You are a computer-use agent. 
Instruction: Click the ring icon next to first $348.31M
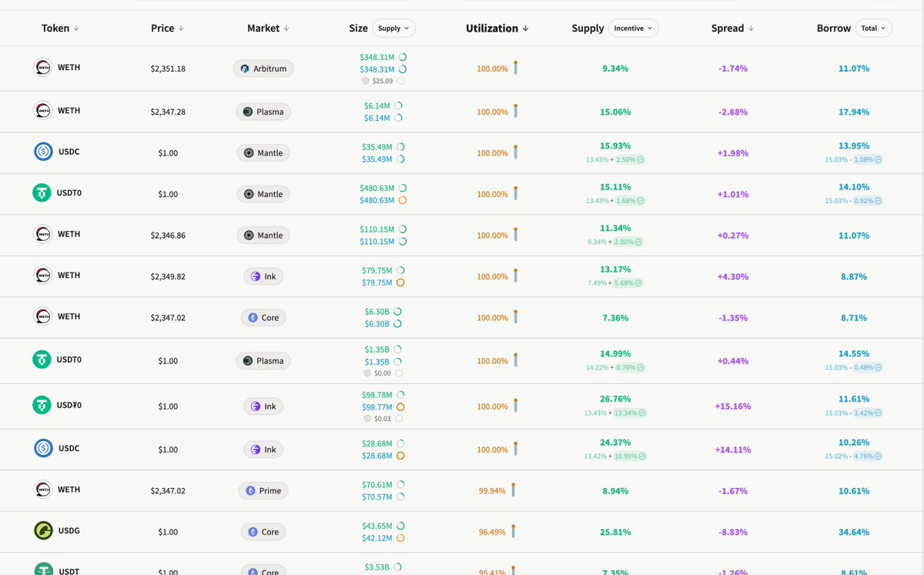tap(403, 57)
